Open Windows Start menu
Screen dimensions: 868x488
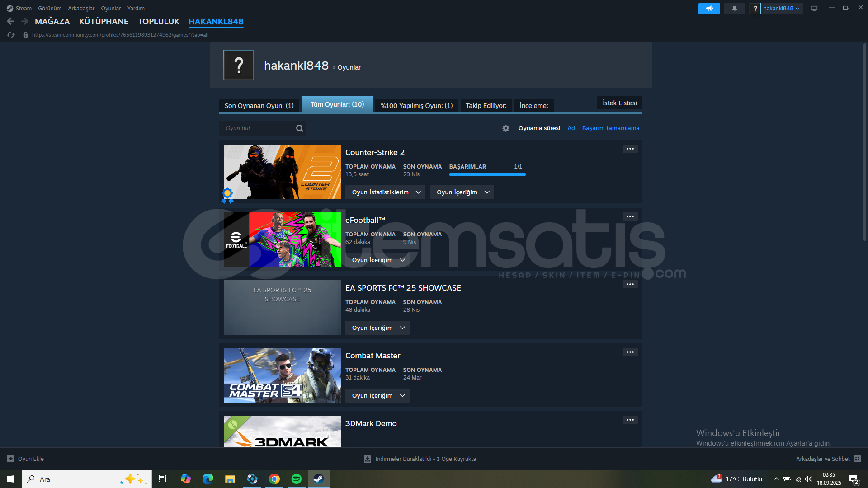point(11,479)
